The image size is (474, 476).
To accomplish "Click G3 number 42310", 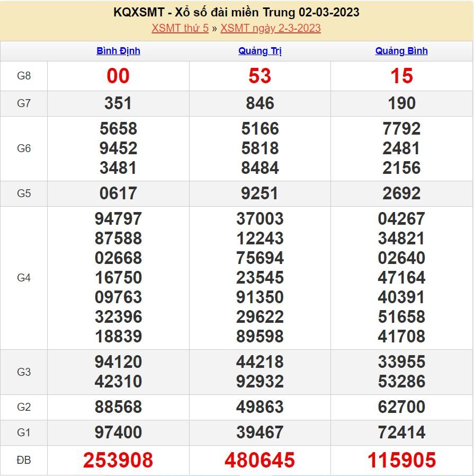I will [118, 381].
